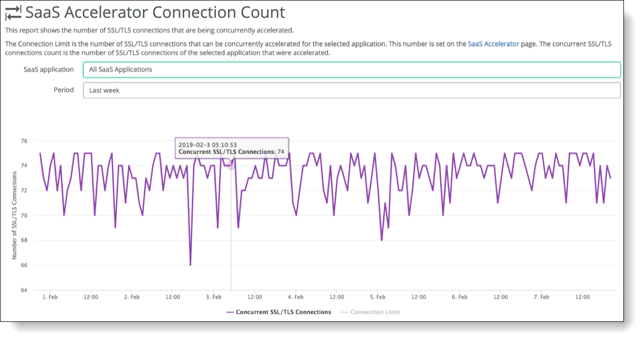Click the y-axis label 68
This screenshot has height=342, width=644.
[24, 241]
